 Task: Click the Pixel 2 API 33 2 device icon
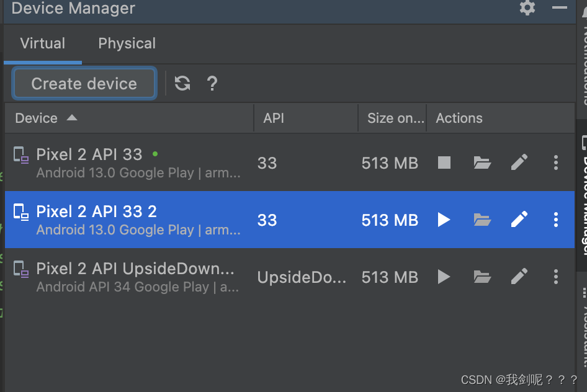click(21, 212)
